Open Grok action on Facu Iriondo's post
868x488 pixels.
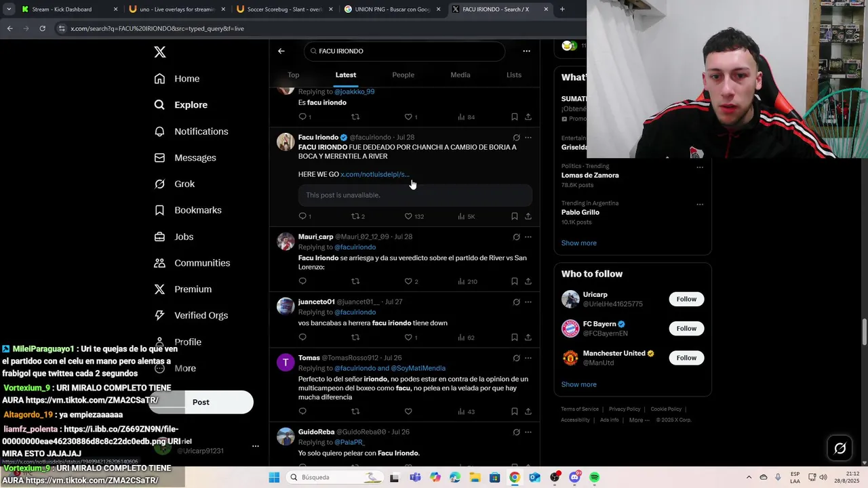(x=516, y=138)
